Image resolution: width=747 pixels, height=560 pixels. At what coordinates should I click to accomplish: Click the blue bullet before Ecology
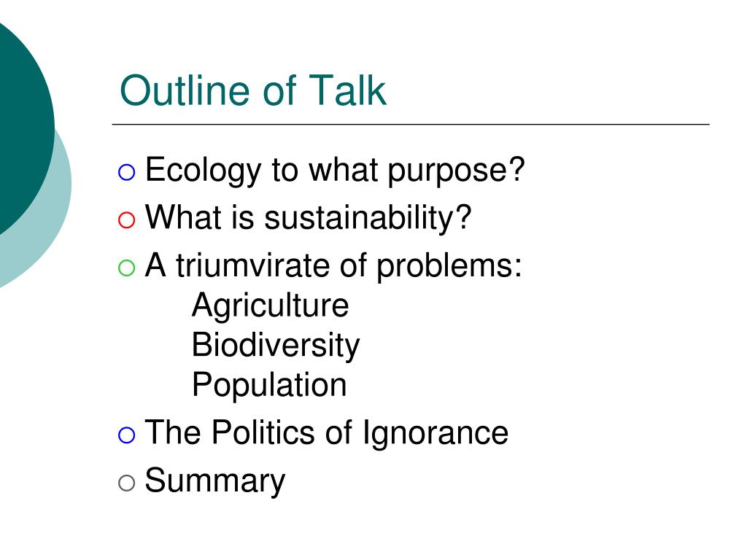126,172
